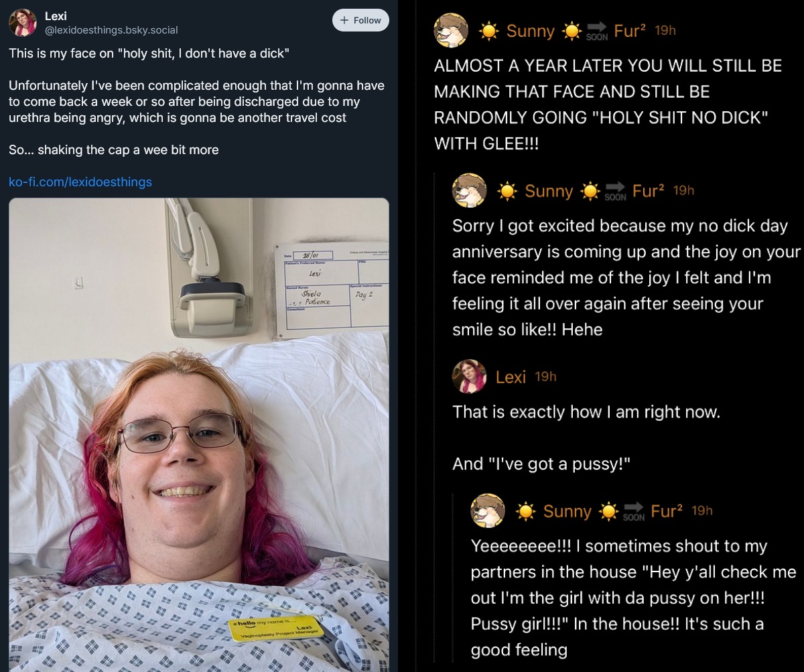Screen dimensions: 804x672
Task: Open the attached hospital bed photo
Action: (199, 435)
